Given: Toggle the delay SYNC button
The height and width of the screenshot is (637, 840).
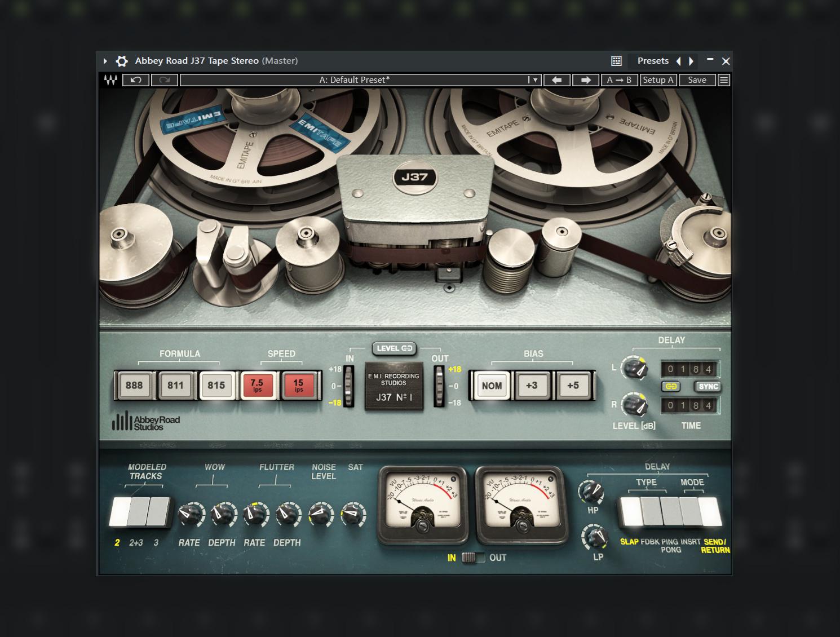Looking at the screenshot, I should (708, 387).
